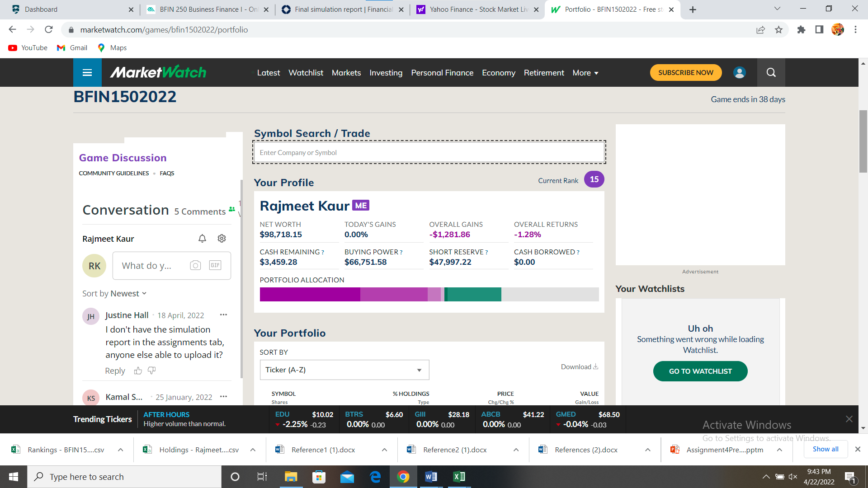This screenshot has width=868, height=488.
Task: Open the Watchlist nav item
Action: tap(306, 73)
